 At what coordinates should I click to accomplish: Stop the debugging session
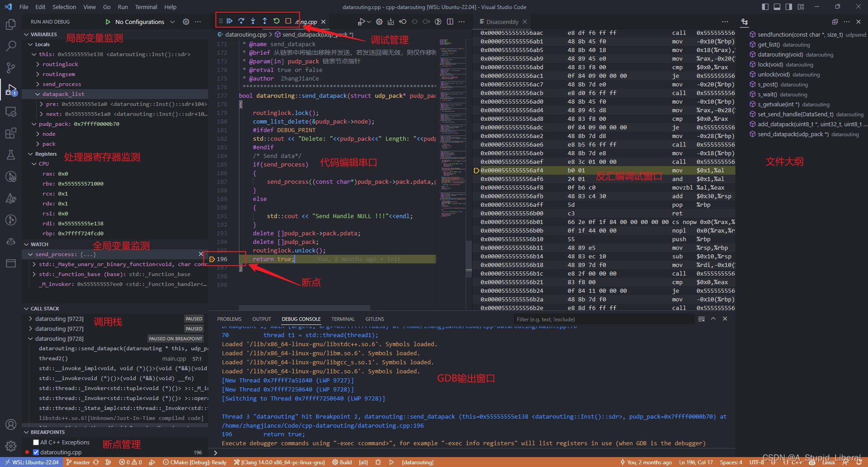coord(288,21)
